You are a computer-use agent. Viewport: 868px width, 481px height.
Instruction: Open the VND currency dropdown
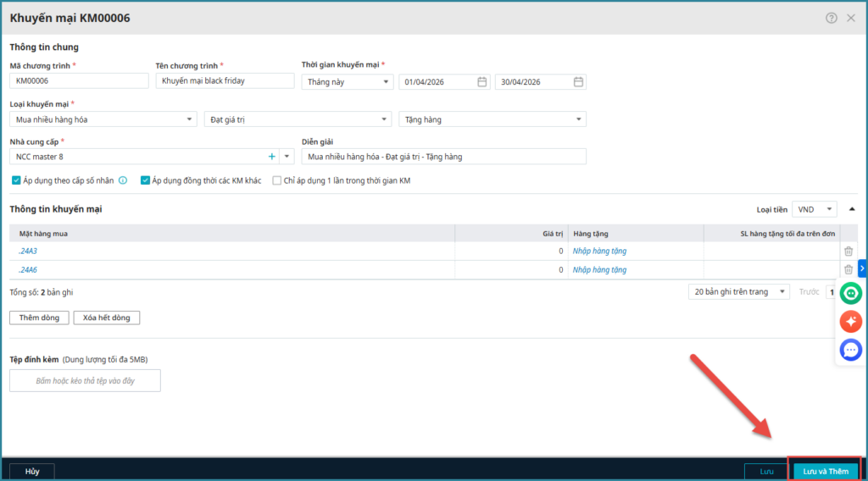click(x=814, y=209)
